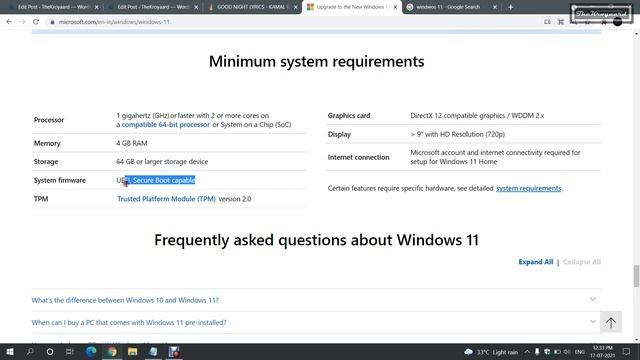The height and width of the screenshot is (360, 640).
Task: Click the Frequently asked questions heading
Action: click(316, 240)
